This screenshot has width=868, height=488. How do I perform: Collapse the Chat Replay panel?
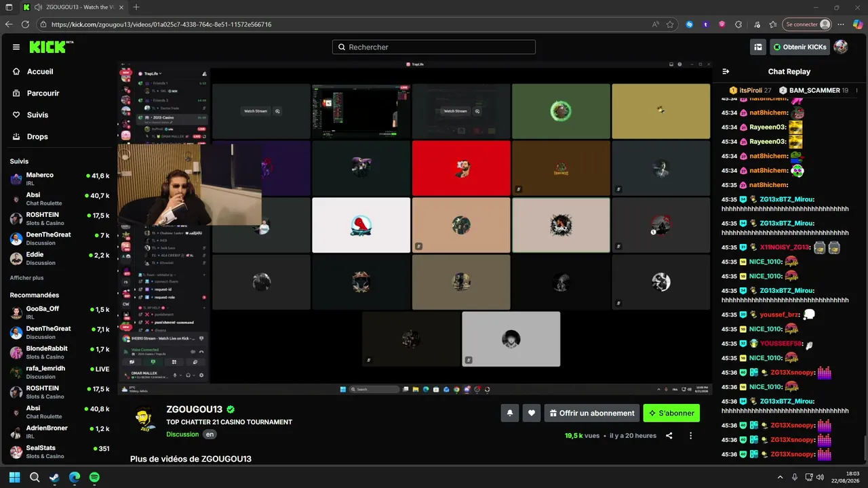click(x=726, y=71)
